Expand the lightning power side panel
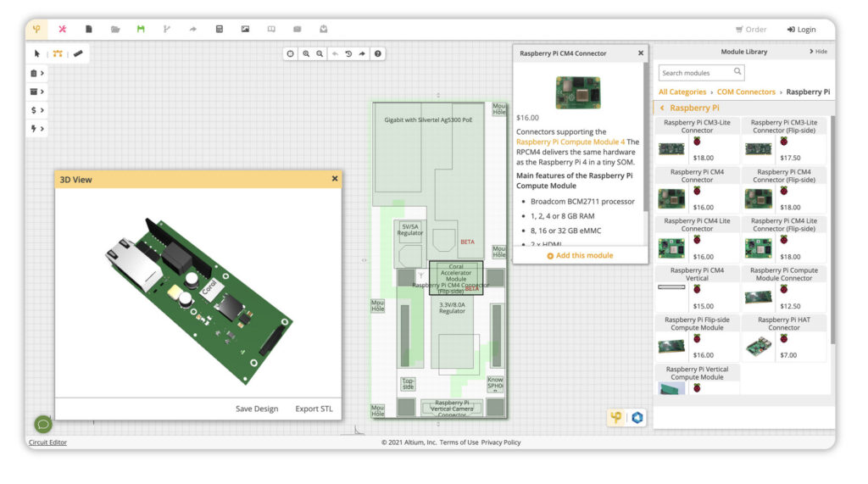Screen dimensions: 868x484 pyautogui.click(x=37, y=129)
